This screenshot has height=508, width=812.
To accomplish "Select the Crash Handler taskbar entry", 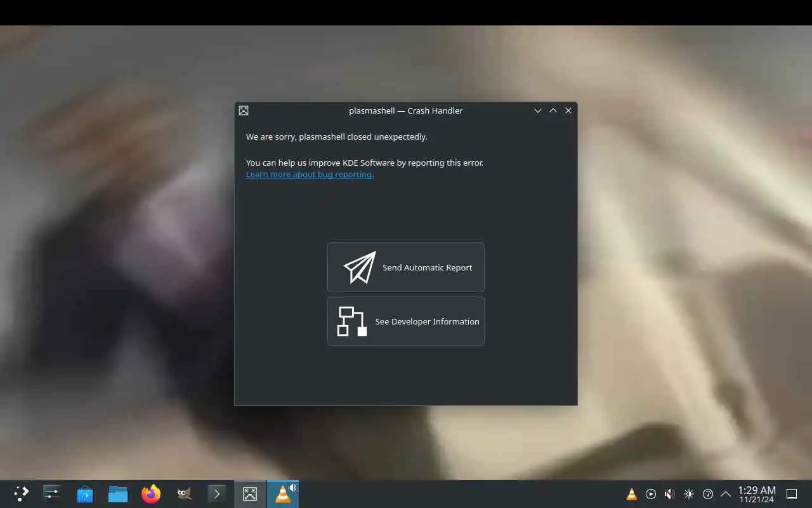I will click(x=250, y=494).
